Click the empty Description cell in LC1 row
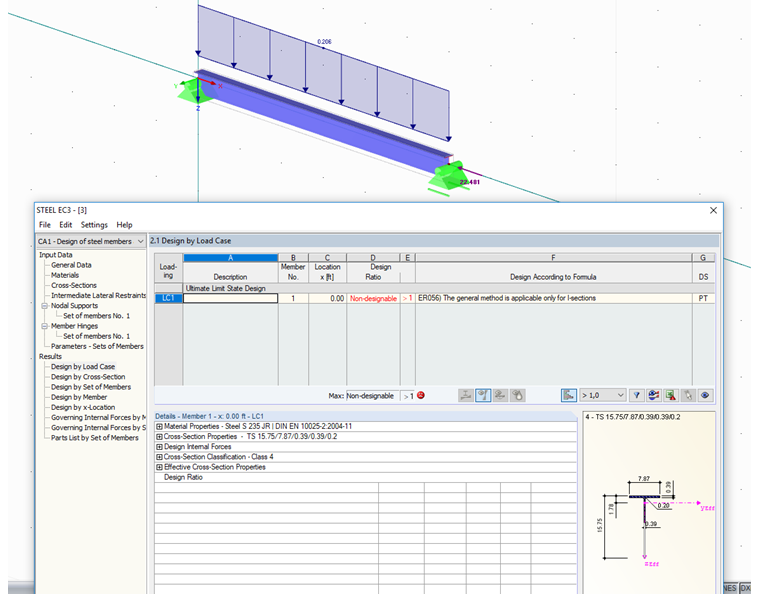760x594 pixels. point(231,298)
